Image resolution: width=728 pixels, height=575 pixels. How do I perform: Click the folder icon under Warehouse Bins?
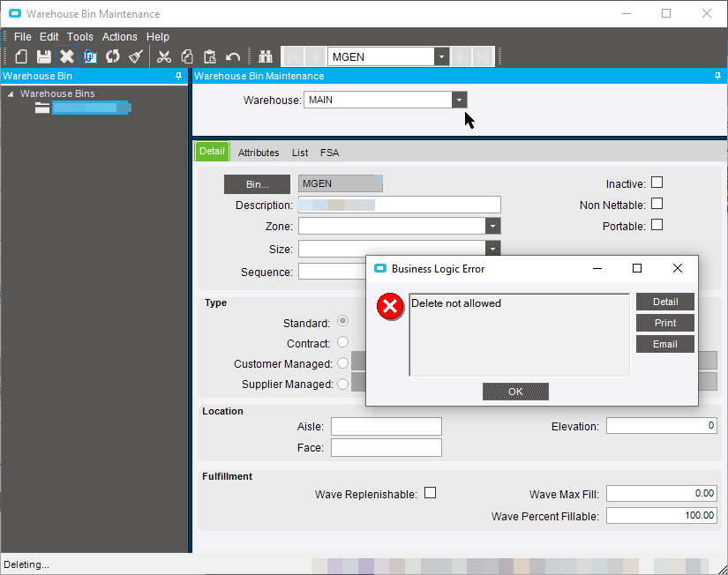[x=42, y=108]
